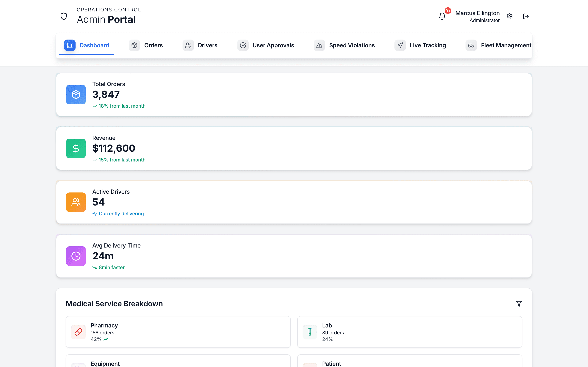Click the warning triangle icon for Speed Violations
This screenshot has width=588, height=367.
point(319,45)
